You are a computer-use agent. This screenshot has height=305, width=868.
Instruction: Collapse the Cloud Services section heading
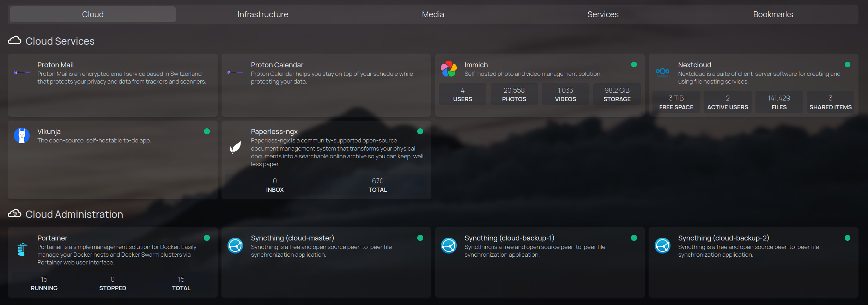click(x=60, y=41)
